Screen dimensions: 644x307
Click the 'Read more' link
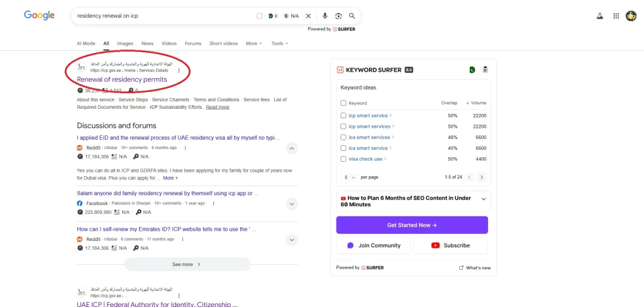click(218, 108)
